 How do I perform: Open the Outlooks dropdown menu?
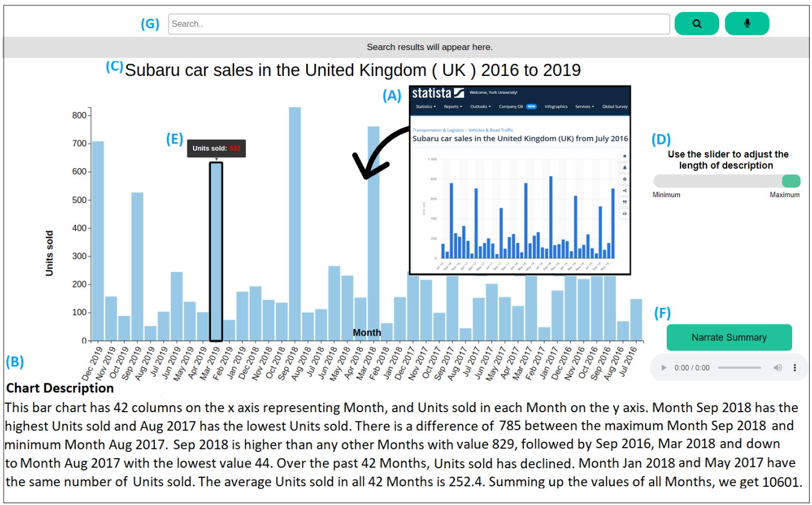coord(480,107)
